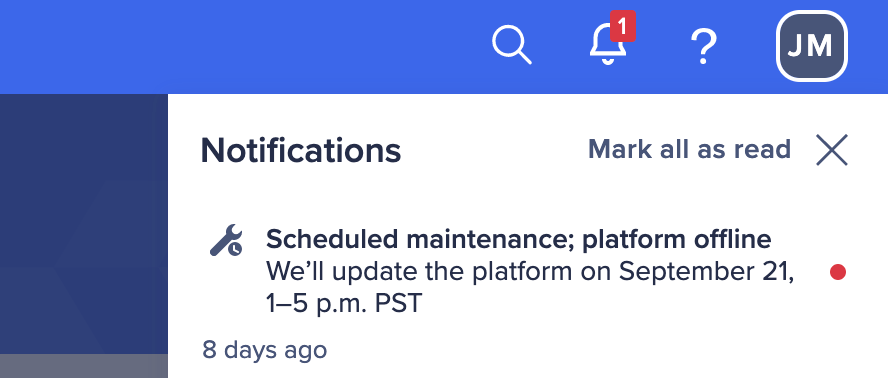
Task: Select the wrench maintenance icon
Action: tap(226, 240)
